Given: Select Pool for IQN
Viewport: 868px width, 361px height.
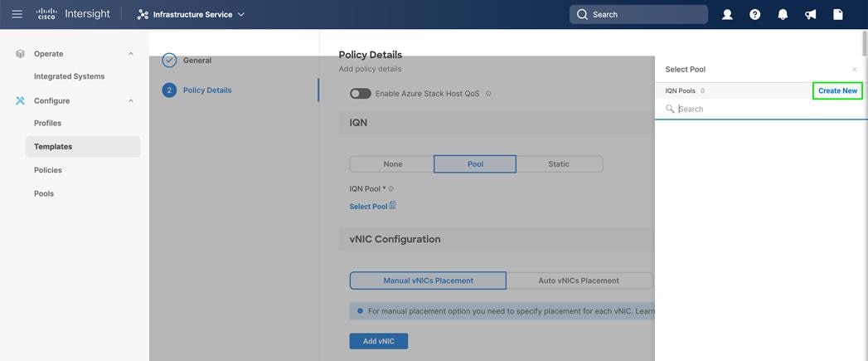Looking at the screenshot, I should (x=475, y=164).
